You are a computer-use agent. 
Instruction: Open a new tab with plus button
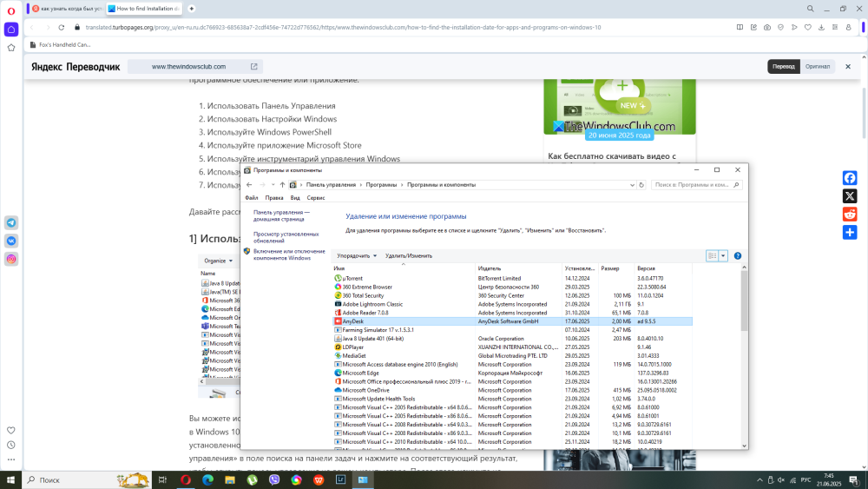coord(192,9)
